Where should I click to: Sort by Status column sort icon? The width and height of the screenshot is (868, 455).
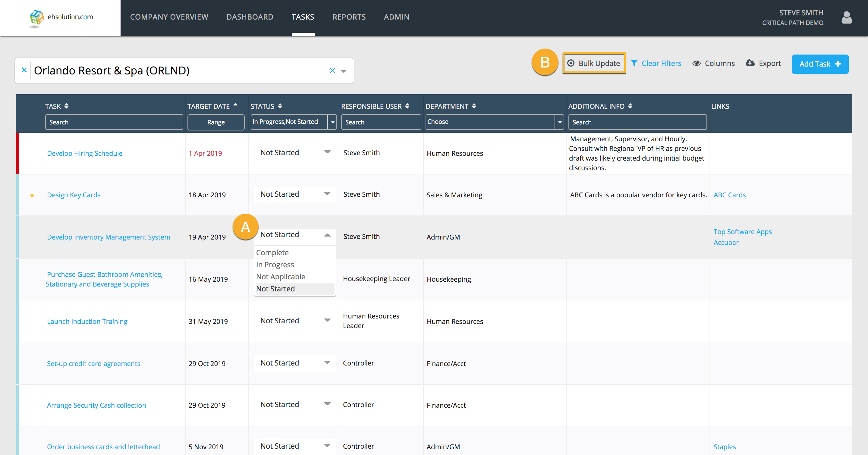point(280,106)
